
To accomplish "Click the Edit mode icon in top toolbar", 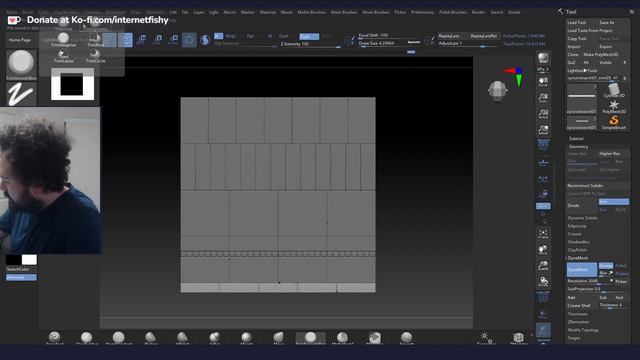I will 109,40.
